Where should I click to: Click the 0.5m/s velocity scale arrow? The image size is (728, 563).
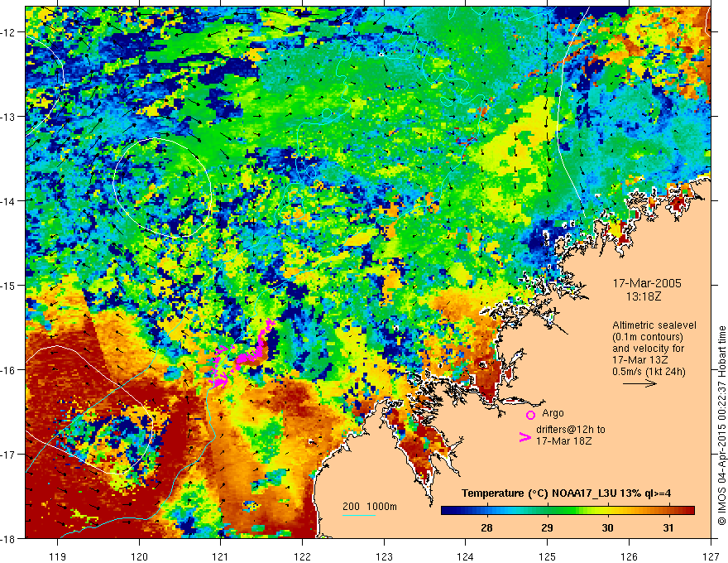[x=639, y=383]
